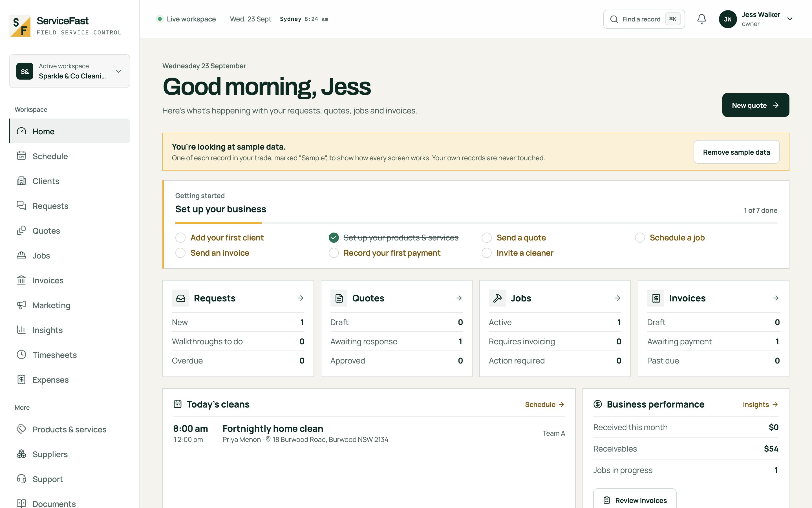The width and height of the screenshot is (812, 508).
Task: Click the Marketing megaphone icon
Action: (x=21, y=305)
